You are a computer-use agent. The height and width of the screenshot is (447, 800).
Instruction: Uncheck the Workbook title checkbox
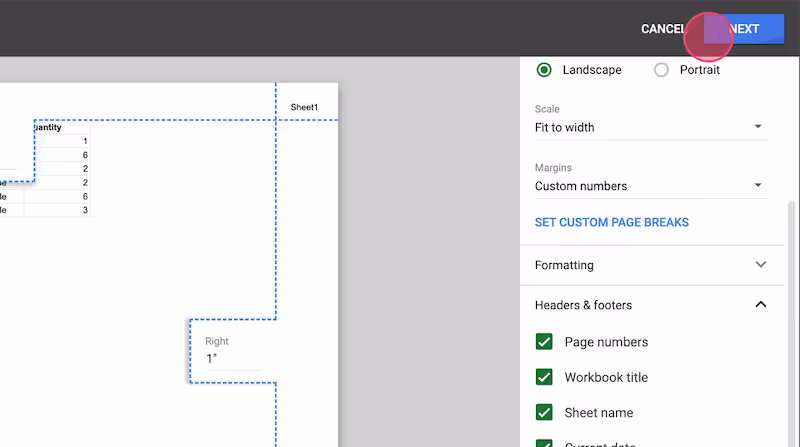544,377
